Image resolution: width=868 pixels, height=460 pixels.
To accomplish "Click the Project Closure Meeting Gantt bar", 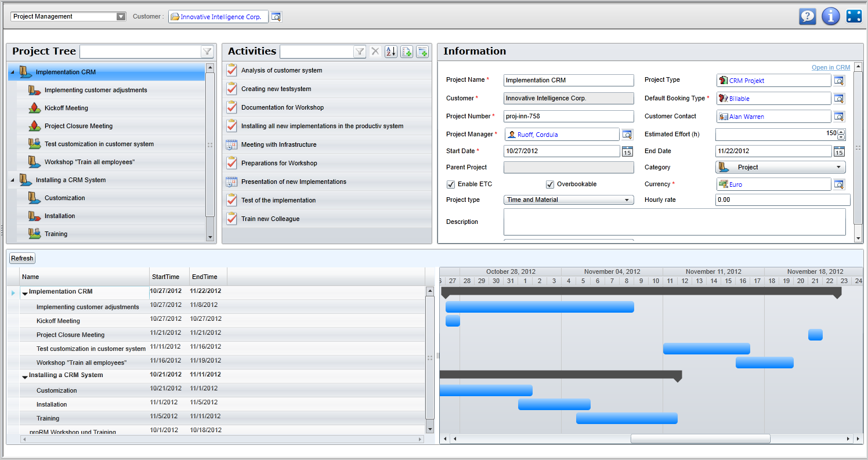I will (x=815, y=335).
